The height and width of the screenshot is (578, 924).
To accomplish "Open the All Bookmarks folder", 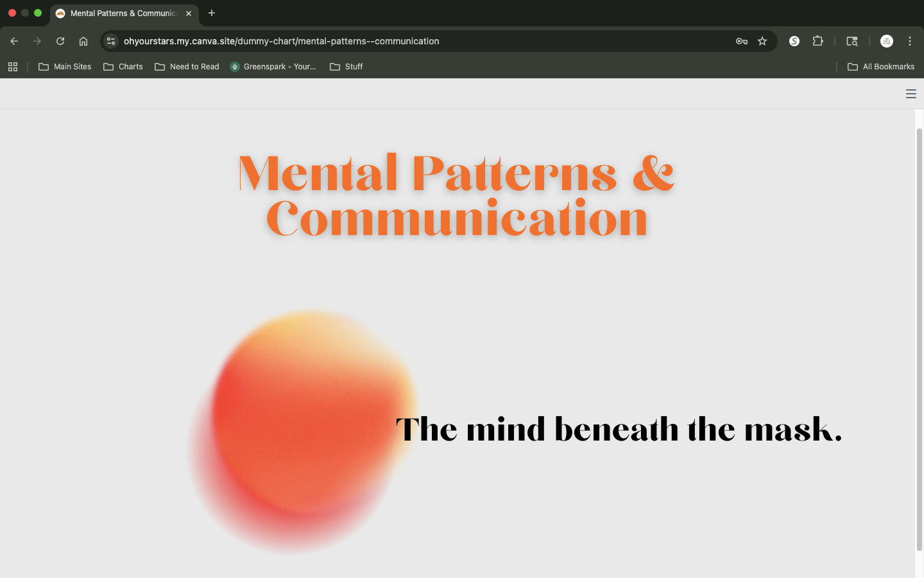I will click(881, 67).
